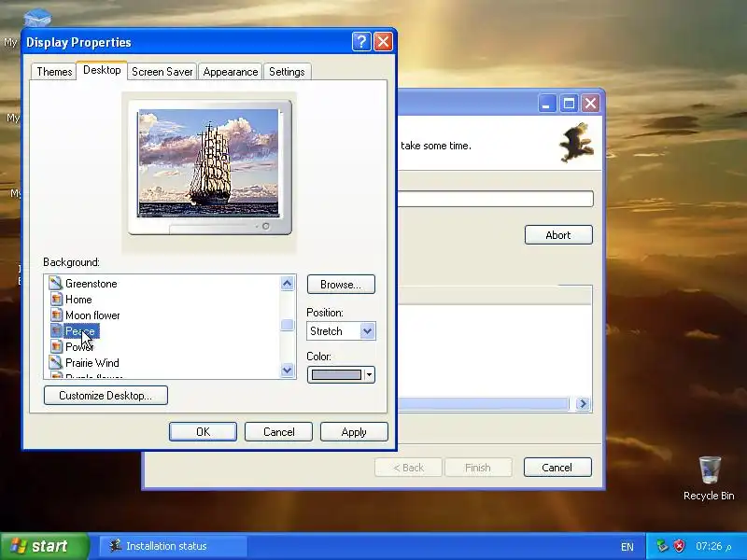747x560 pixels.
Task: Click the blue desktop icon behind the dialog
Action: click(x=37, y=18)
